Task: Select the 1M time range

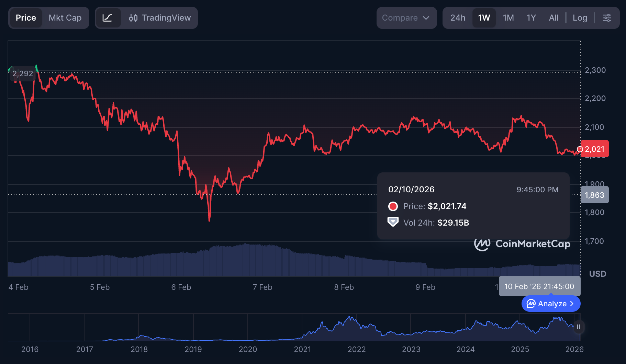Action: tap(508, 18)
